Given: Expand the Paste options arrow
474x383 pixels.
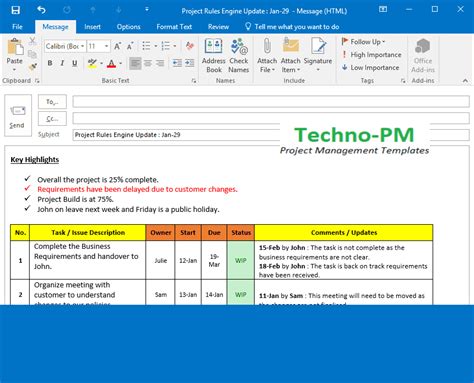Looking at the screenshot, I should pyautogui.click(x=14, y=69).
